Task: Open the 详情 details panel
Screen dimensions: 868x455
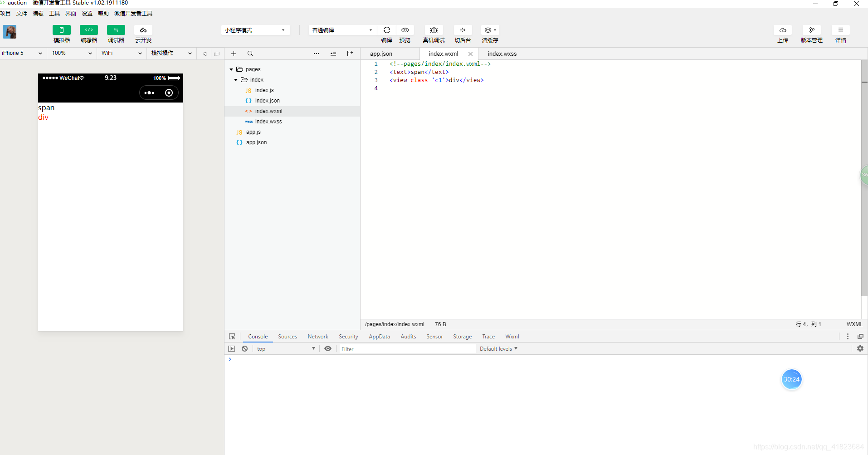Action: tap(841, 30)
